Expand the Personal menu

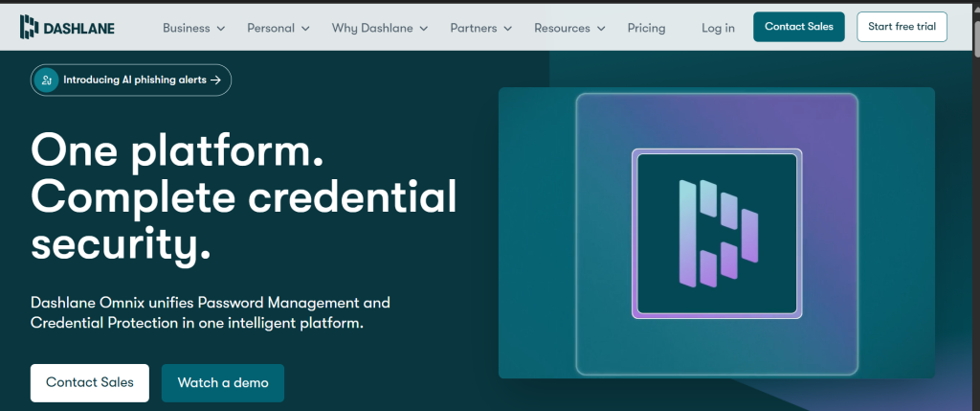278,28
